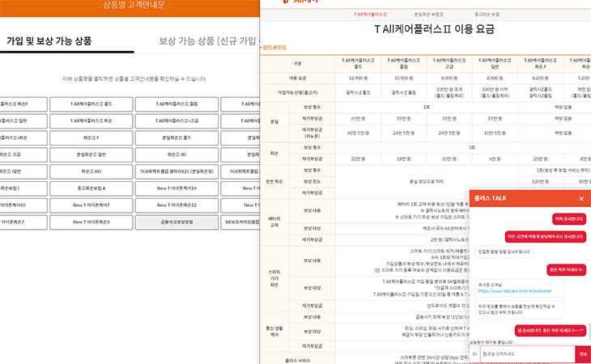Click the T All케어플러스Ⅱ 이용 요금 heading

[434, 29]
